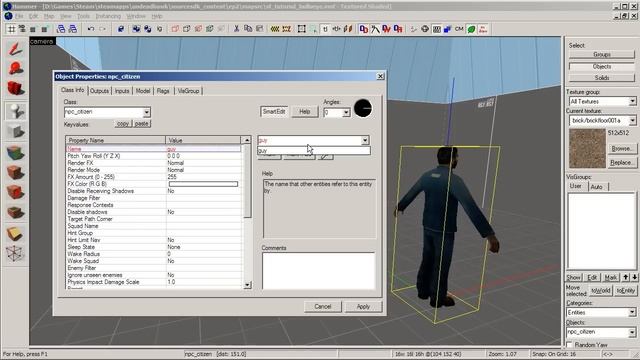
Task: Switch to the Inputs tab
Action: 122,91
